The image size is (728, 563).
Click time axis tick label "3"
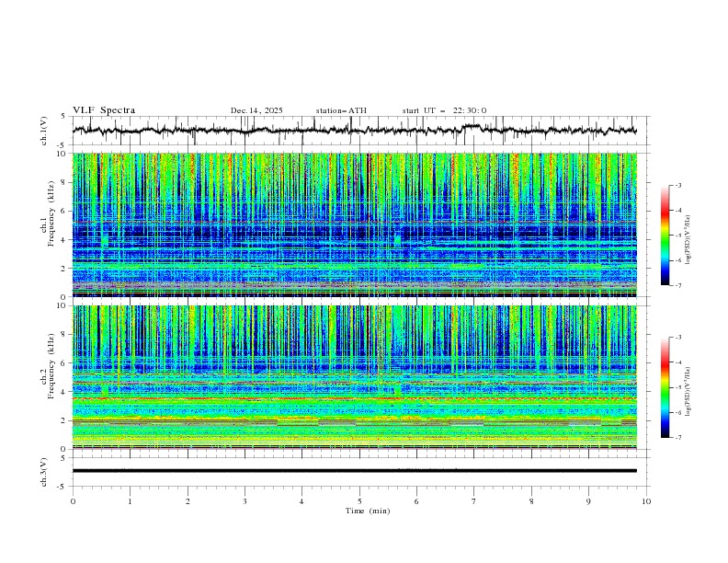(x=245, y=501)
